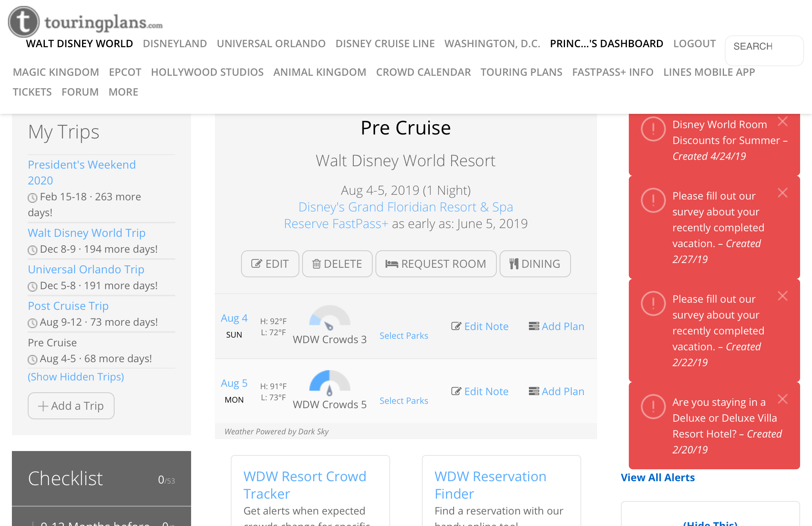This screenshot has width=812, height=526.
Task: Add a plan for Aug 5
Action: click(x=557, y=392)
